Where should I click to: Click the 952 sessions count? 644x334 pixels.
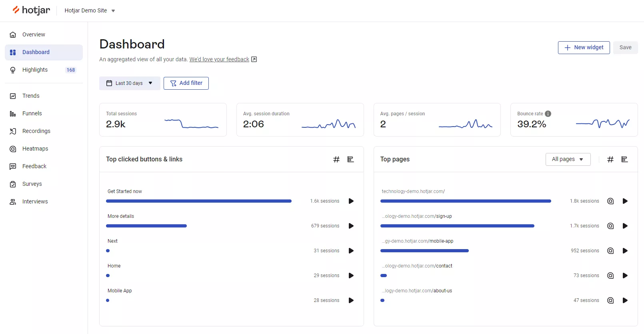point(585,251)
